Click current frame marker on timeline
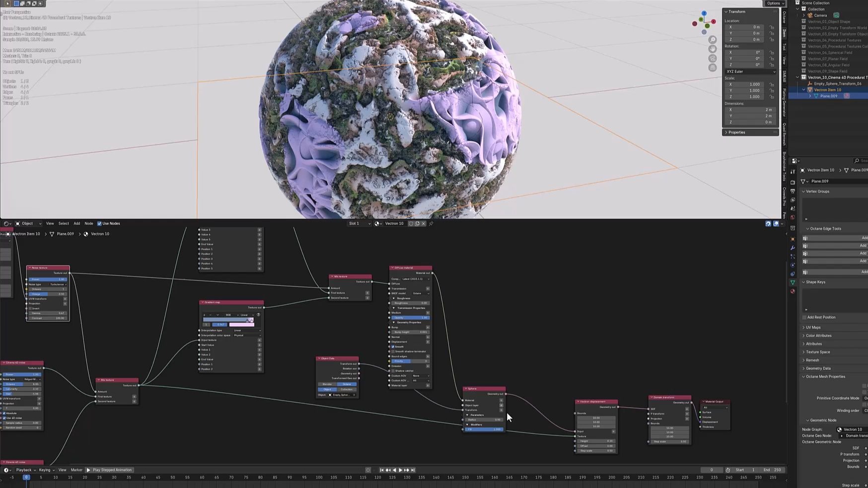 coord(26,478)
